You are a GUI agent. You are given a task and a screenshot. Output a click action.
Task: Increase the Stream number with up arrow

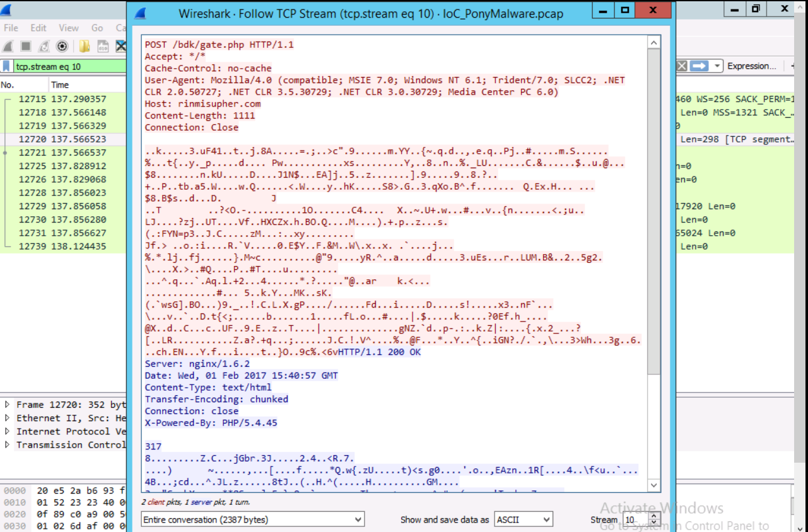[654, 516]
